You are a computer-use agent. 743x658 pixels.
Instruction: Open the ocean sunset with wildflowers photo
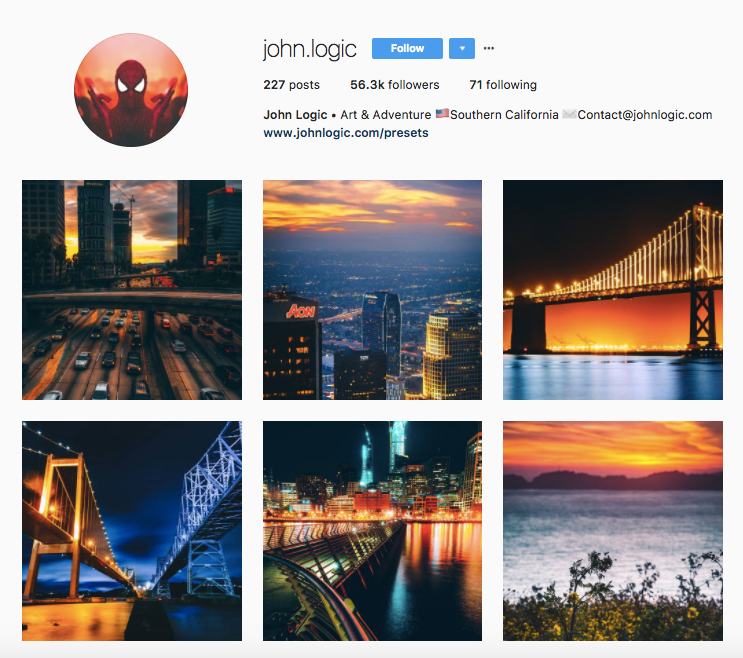(x=613, y=531)
